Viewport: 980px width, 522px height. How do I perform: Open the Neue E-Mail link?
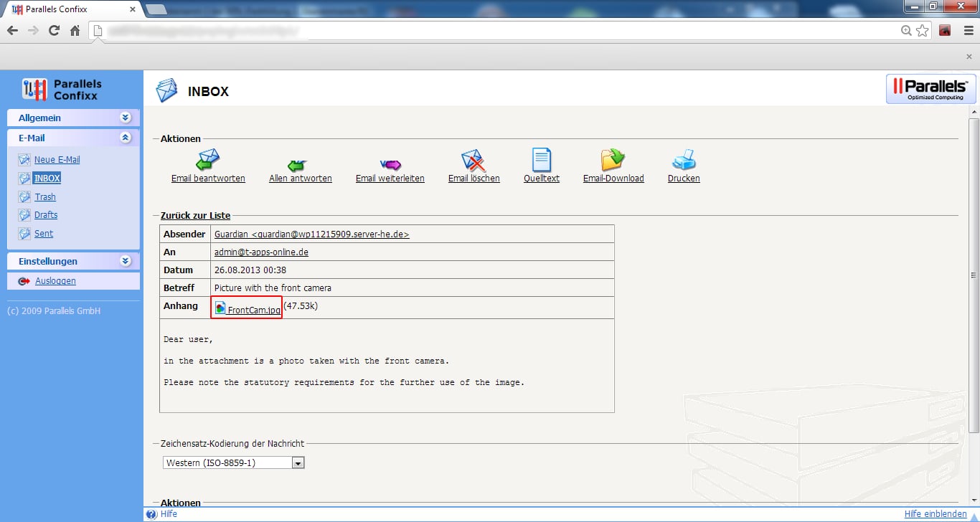coord(57,160)
